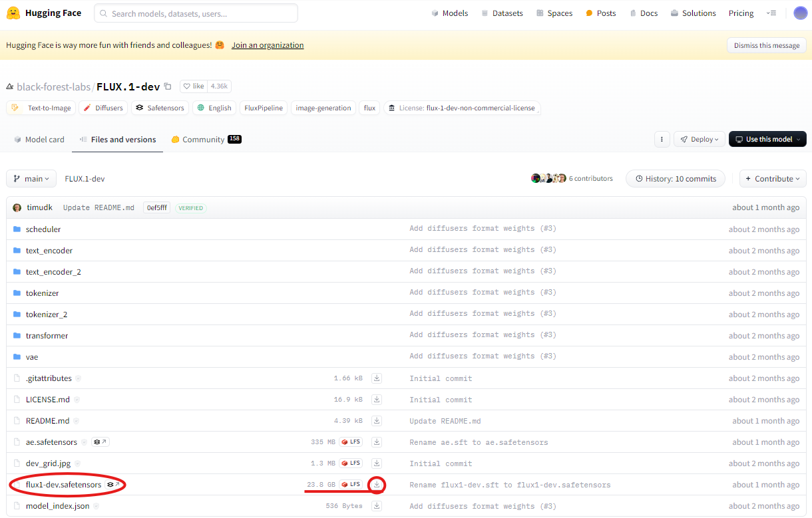Download the dev_grid.jpg file
The image size is (812, 518).
(x=377, y=463)
